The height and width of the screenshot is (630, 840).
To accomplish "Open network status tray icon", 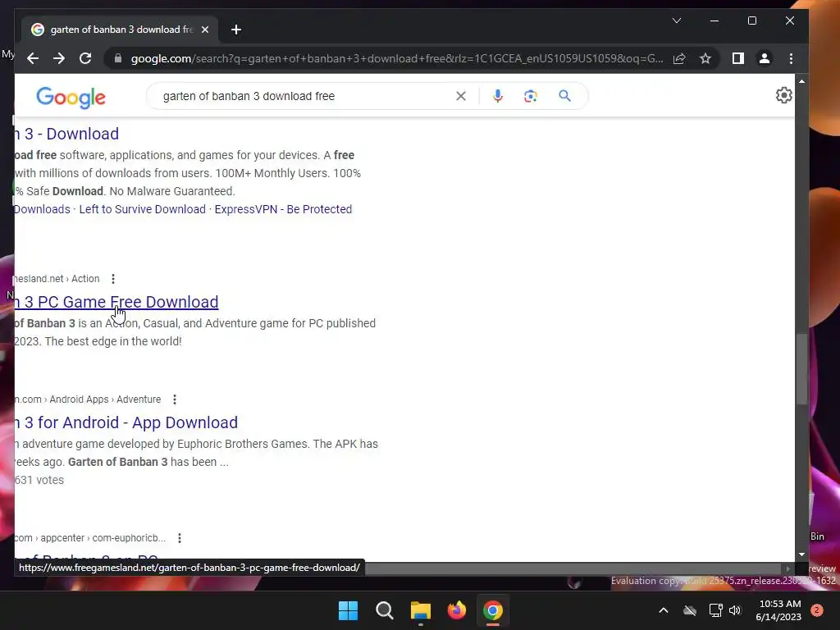I will (x=715, y=610).
